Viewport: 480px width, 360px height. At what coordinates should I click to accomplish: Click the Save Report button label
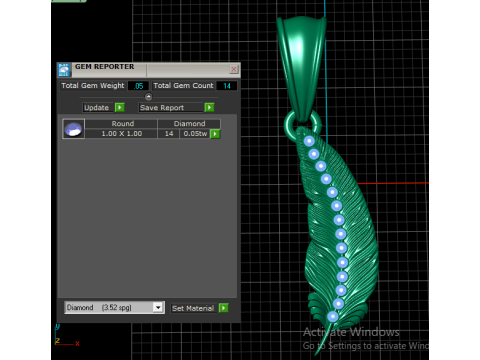(171, 108)
